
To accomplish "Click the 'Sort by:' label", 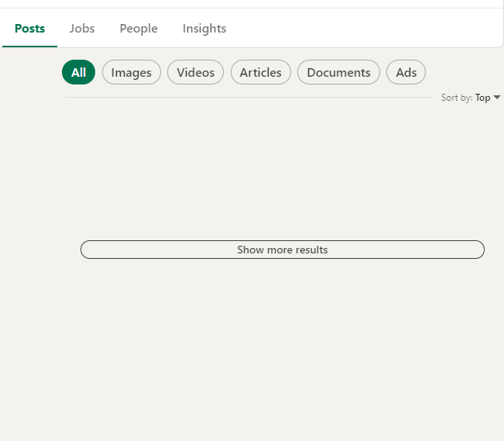I will [x=457, y=98].
